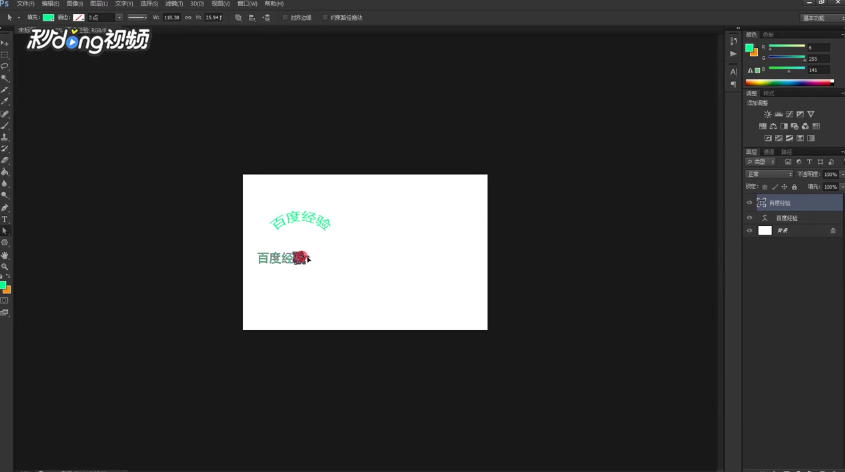Lock all for selected layer
This screenshot has height=472, width=845.
794,187
